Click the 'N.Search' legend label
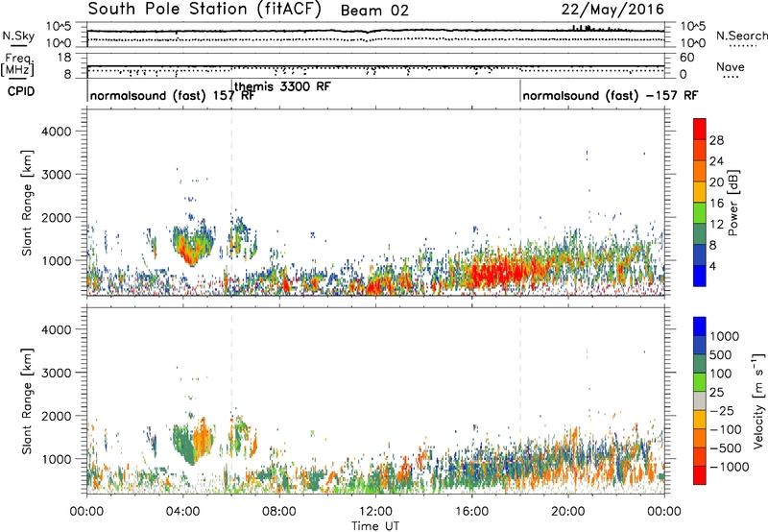This screenshot has height=532, width=768. coord(741,36)
